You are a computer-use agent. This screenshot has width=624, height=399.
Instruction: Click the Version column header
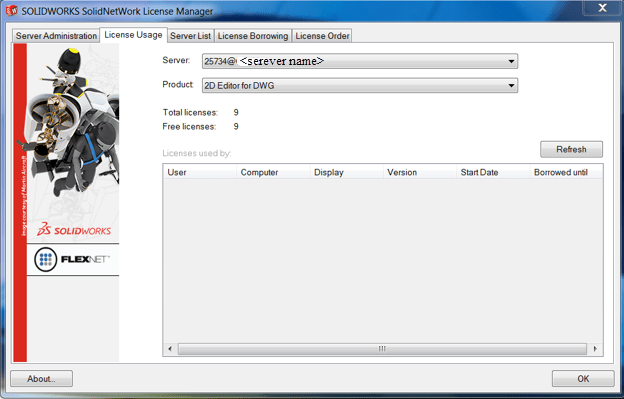419,172
